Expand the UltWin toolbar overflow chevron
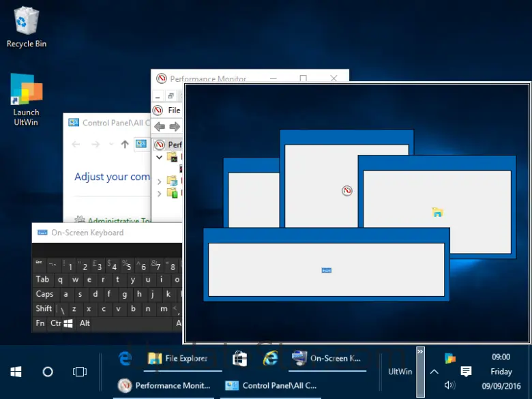This screenshot has height=399, width=532. 420,352
